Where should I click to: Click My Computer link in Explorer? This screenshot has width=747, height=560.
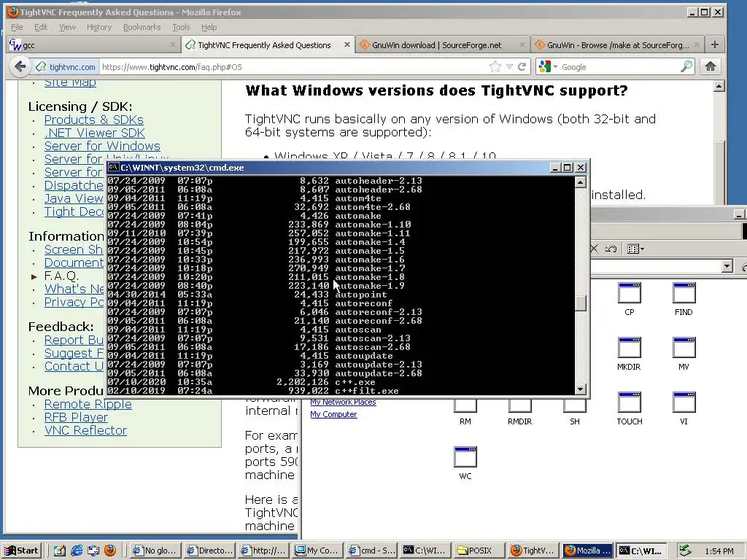pyautogui.click(x=333, y=414)
